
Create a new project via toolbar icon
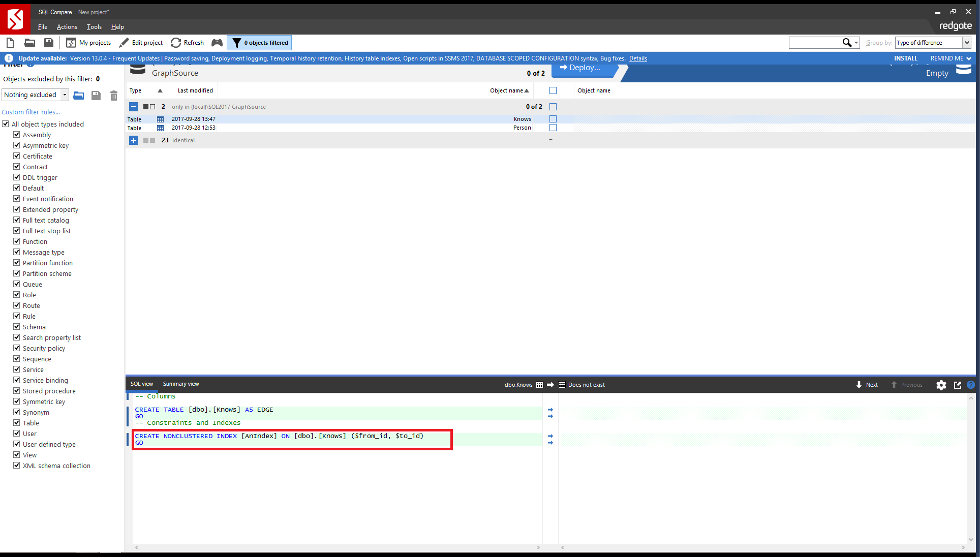click(10, 43)
